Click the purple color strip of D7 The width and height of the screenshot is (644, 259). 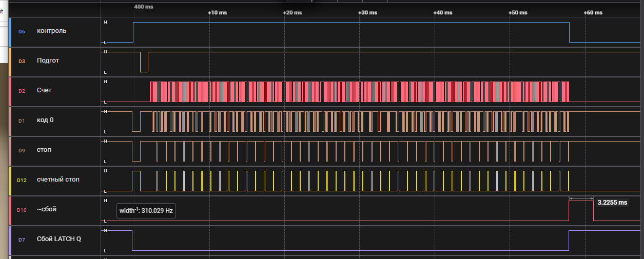10,240
